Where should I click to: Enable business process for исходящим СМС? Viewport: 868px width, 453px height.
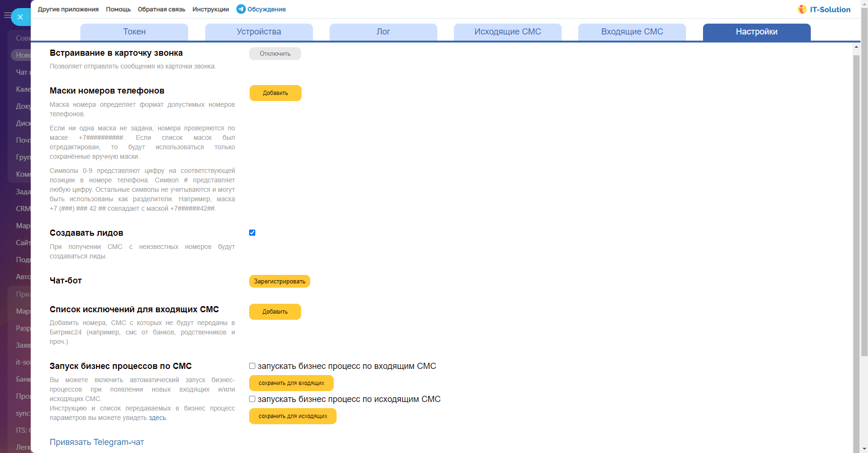(x=252, y=399)
